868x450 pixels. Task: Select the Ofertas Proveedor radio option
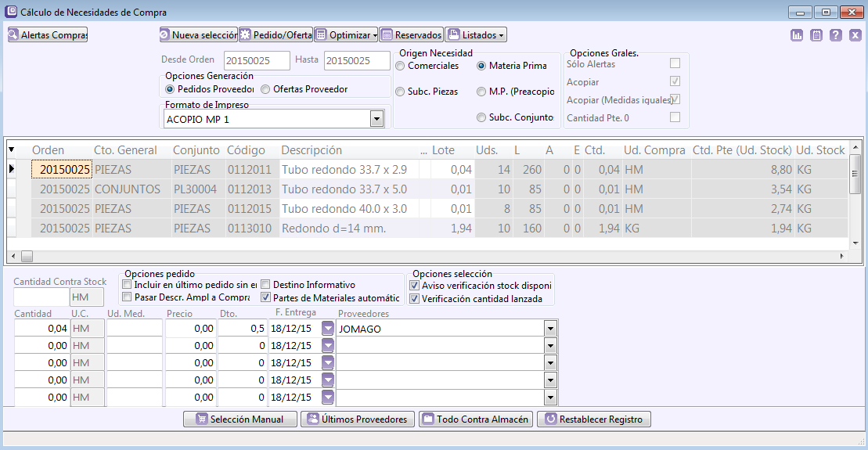coord(266,89)
